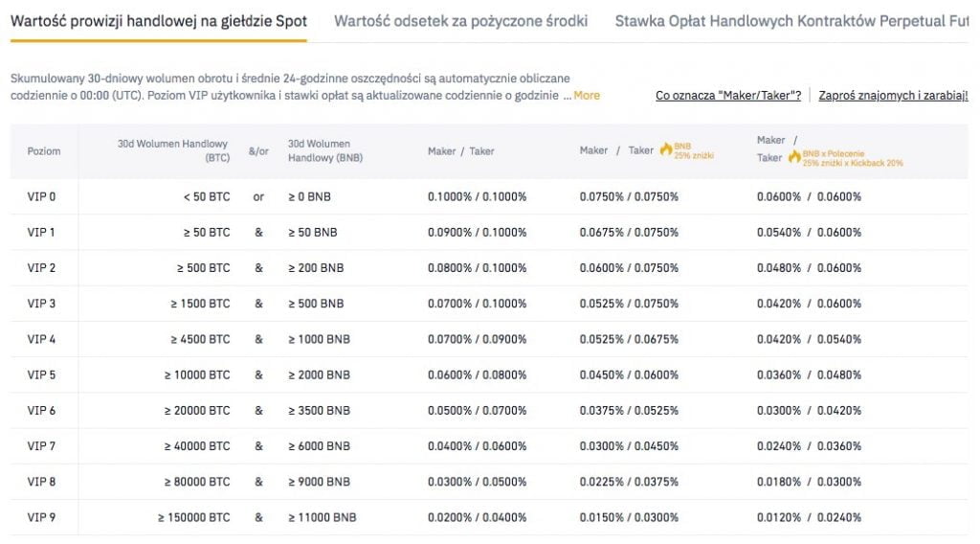Click the '0.0300% / 0.0420%' kickback fee value
980x544 pixels.
tap(809, 410)
